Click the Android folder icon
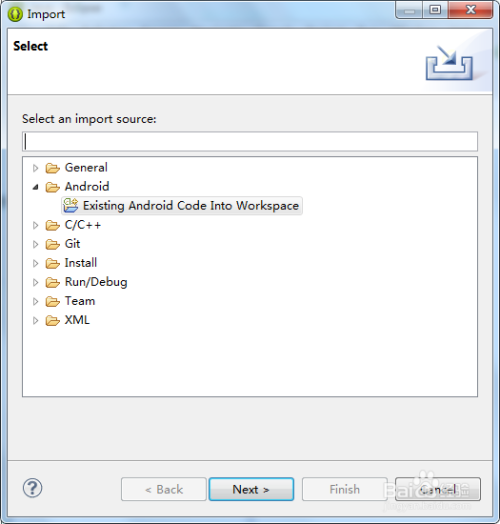Screen dimensions: 500x524 pos(52,187)
